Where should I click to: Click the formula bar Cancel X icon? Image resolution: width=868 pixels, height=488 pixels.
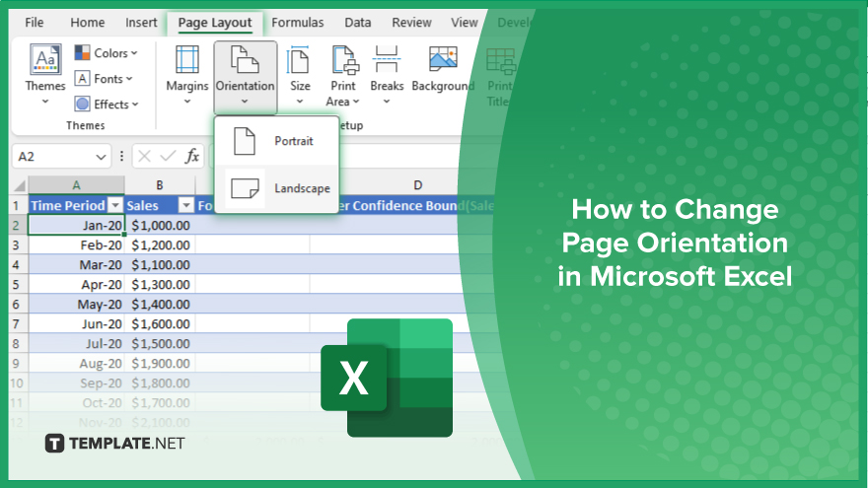click(x=144, y=157)
